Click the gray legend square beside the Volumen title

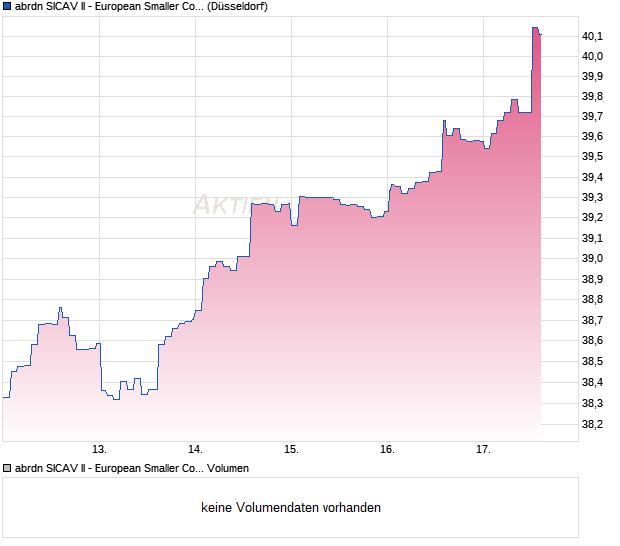(7, 468)
